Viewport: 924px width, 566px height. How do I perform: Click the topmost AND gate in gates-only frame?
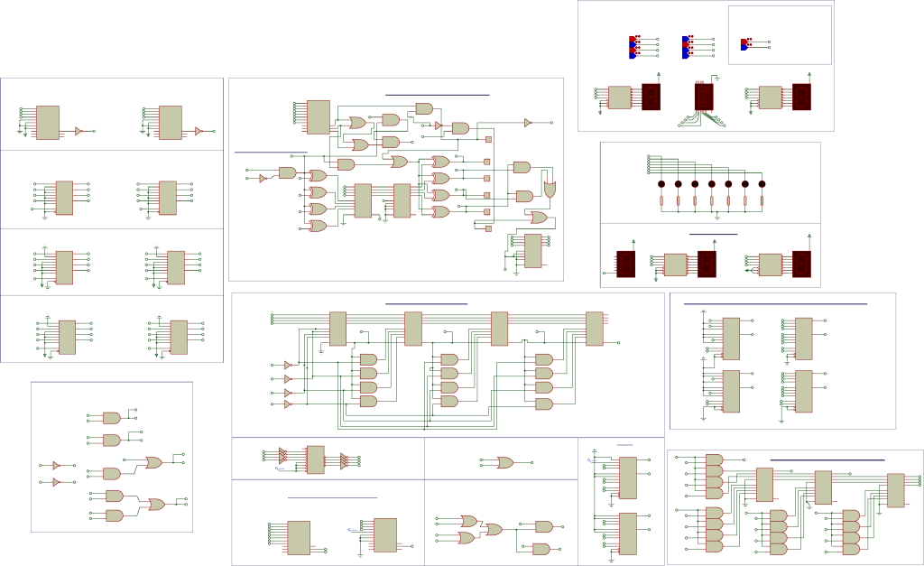(x=112, y=418)
